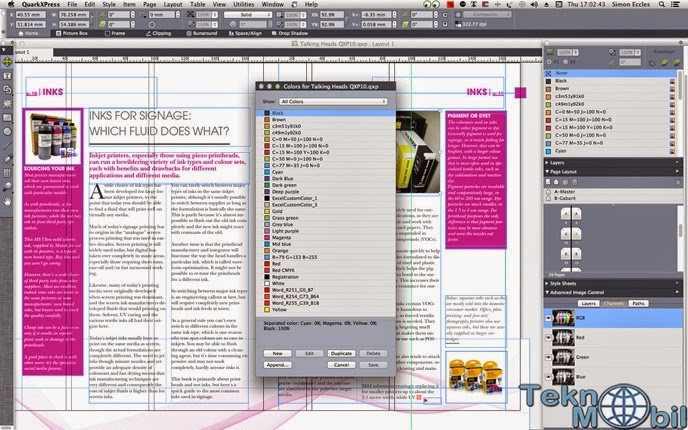This screenshot has height=430, width=688.
Task: Click the New button in Colors dialog
Action: click(x=277, y=353)
